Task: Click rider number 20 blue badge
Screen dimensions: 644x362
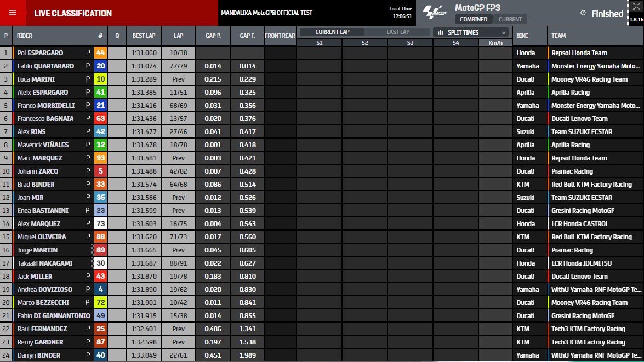Action: click(101, 66)
